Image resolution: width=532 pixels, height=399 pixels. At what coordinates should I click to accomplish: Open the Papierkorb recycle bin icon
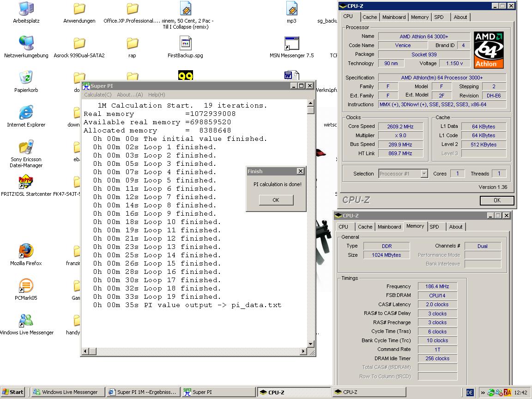pos(26,78)
